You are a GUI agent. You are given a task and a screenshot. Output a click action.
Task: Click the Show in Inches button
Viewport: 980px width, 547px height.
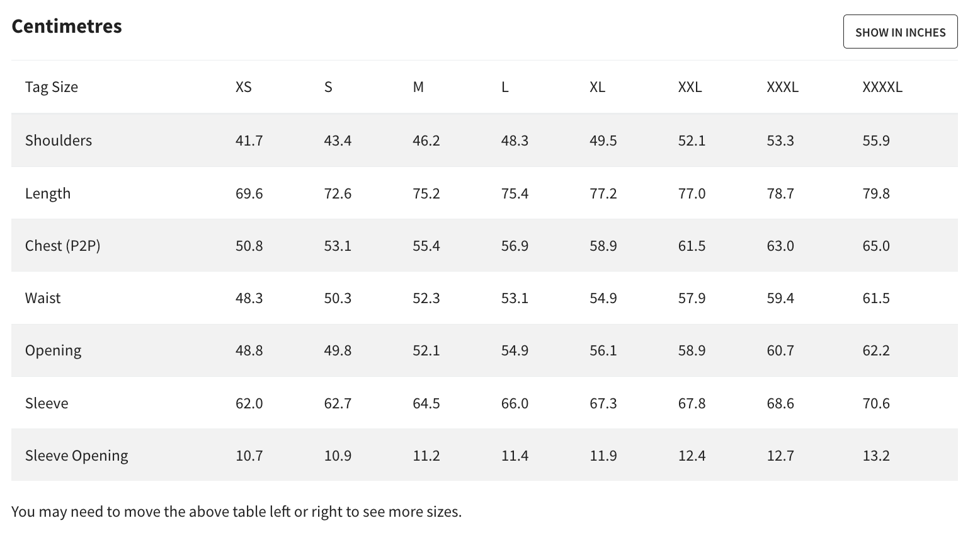tap(900, 32)
